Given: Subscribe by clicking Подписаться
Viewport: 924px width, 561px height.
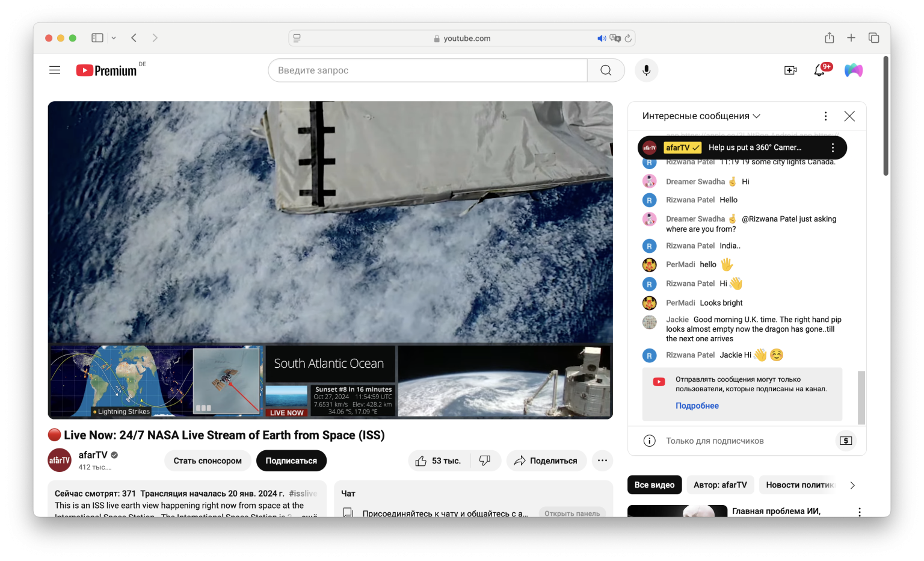Looking at the screenshot, I should 291,460.
